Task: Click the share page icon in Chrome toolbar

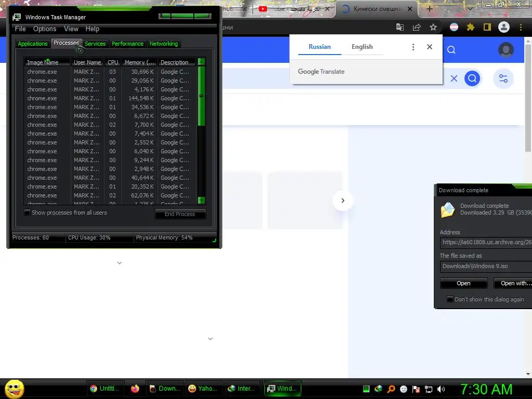Action: click(x=417, y=28)
